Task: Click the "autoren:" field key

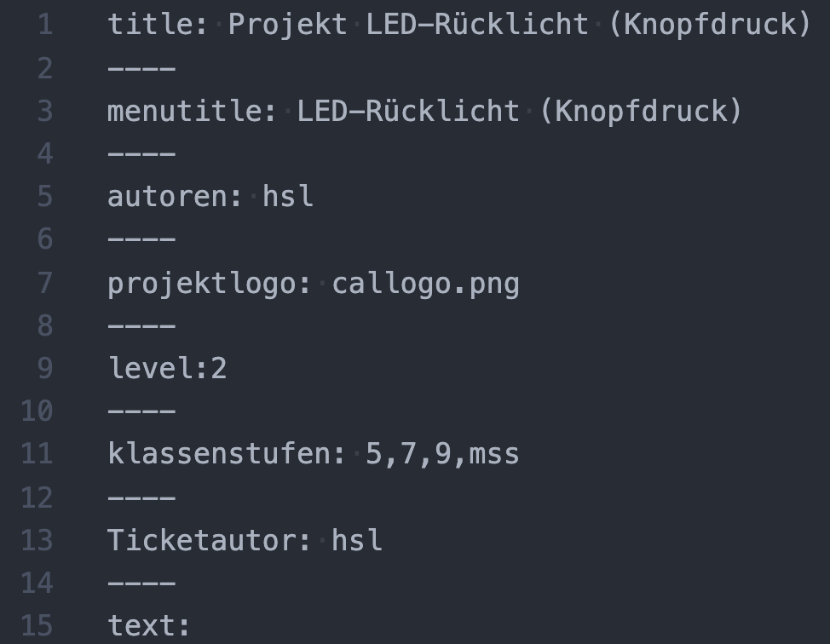Action: 175,196
